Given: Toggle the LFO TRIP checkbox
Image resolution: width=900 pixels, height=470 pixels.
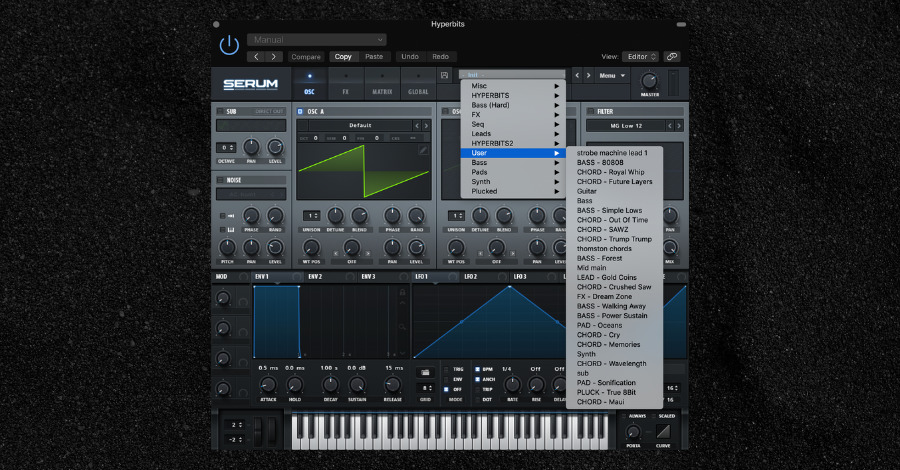Looking at the screenshot, I should pyautogui.click(x=478, y=389).
